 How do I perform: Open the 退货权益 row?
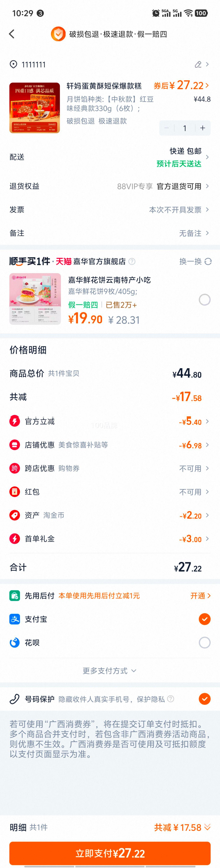click(x=110, y=186)
